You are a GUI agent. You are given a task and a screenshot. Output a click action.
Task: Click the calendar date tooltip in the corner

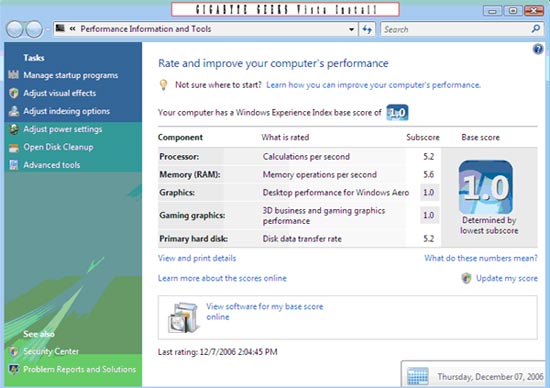point(475,375)
